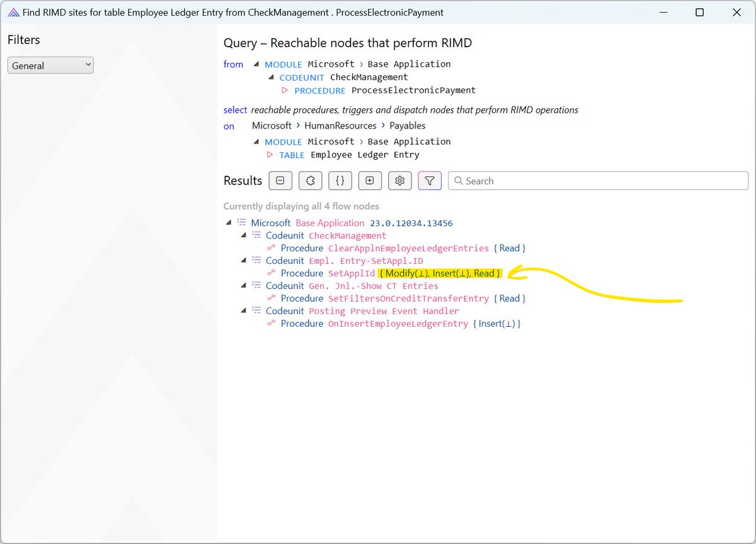Image resolution: width=756 pixels, height=544 pixels.
Task: Close the RIMD sites window
Action: tap(736, 13)
